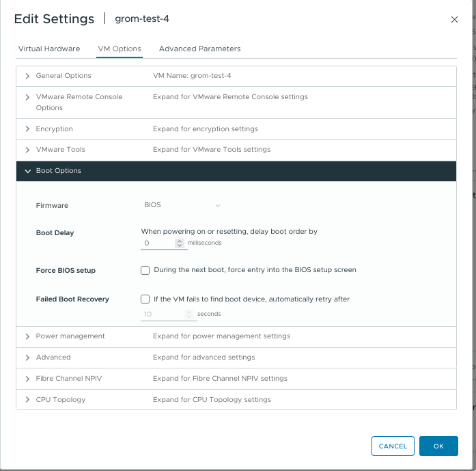The width and height of the screenshot is (476, 471).
Task: Switch to the Advanced Parameters tab
Action: coord(199,49)
